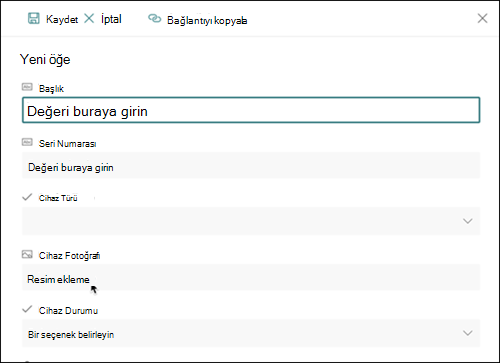Click the Cihaz Durumu label

(68, 311)
